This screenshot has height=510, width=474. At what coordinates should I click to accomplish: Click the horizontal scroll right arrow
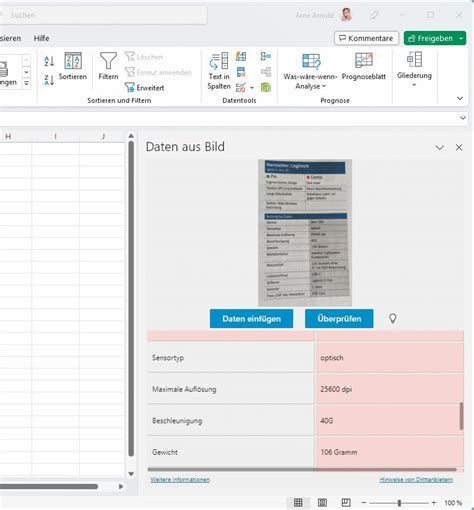click(121, 487)
